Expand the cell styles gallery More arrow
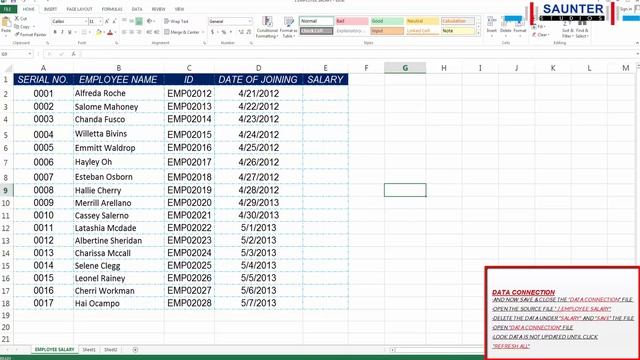Screen dimensions: 640x360 tap(478, 33)
